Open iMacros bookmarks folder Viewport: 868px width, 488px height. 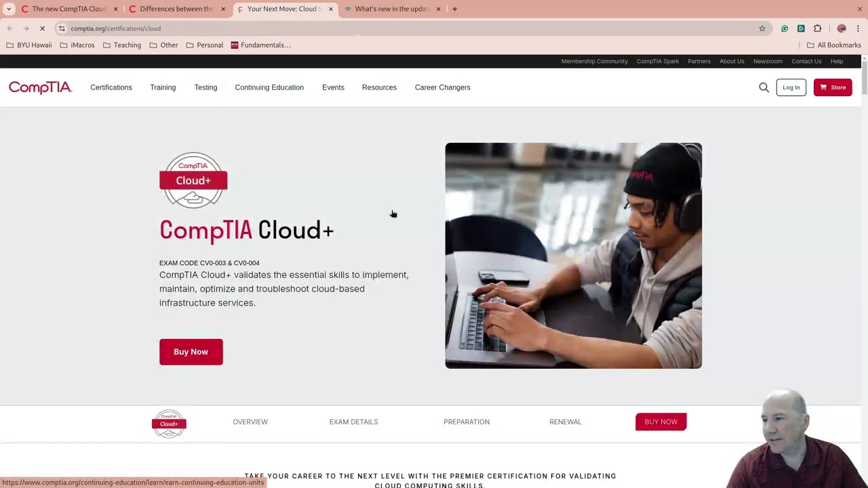77,45
